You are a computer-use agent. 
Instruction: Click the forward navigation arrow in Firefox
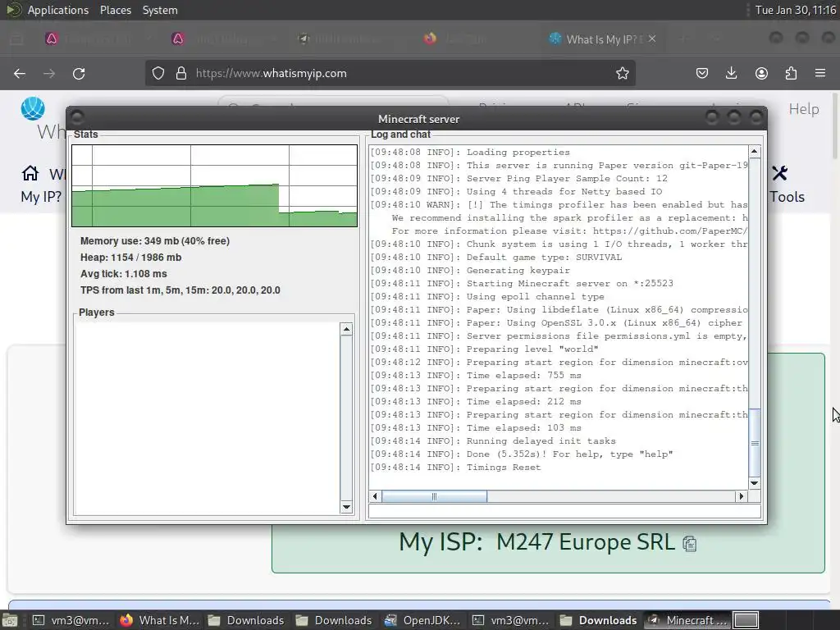49,73
